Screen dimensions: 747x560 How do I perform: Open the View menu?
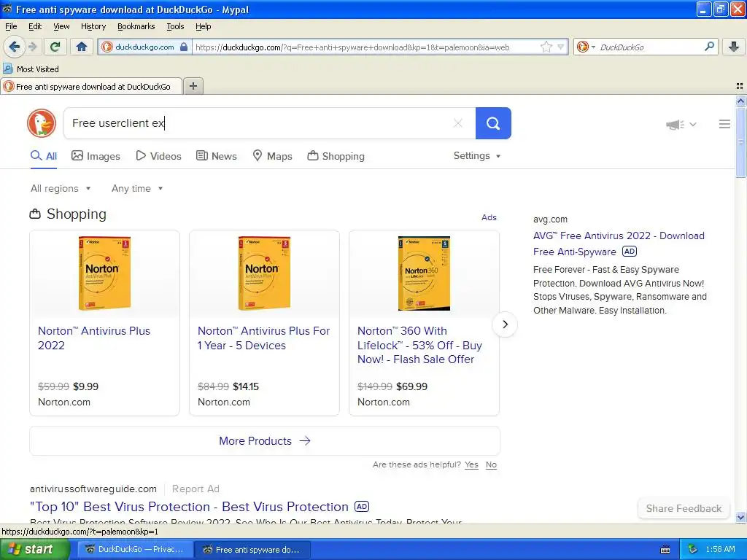coord(61,26)
